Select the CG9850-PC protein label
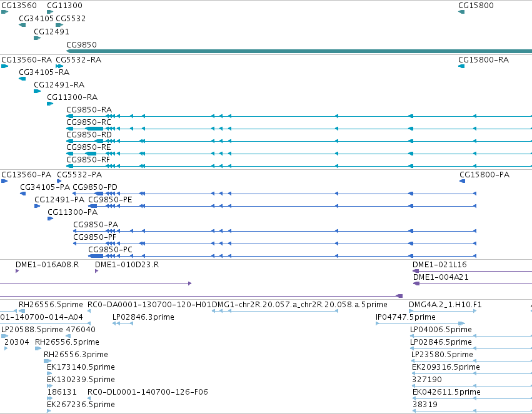The height and width of the screenshot is (414, 532). click(x=110, y=250)
